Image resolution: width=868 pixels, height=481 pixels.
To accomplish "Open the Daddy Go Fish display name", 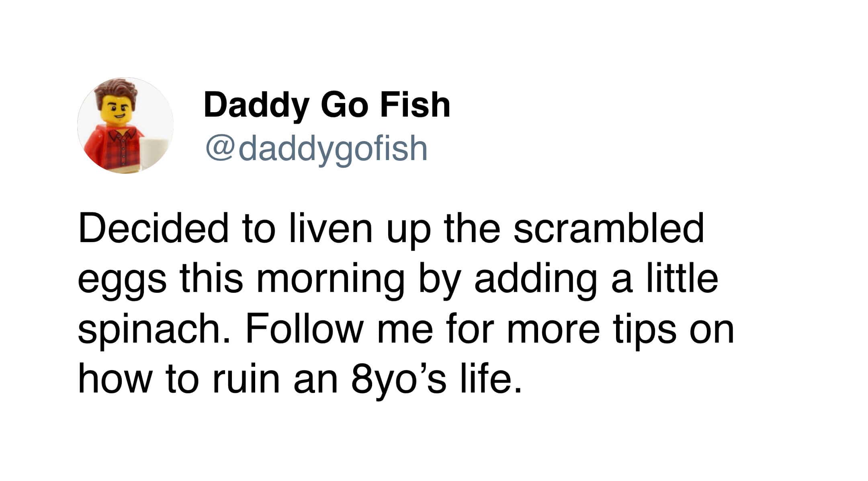I will coord(327,105).
